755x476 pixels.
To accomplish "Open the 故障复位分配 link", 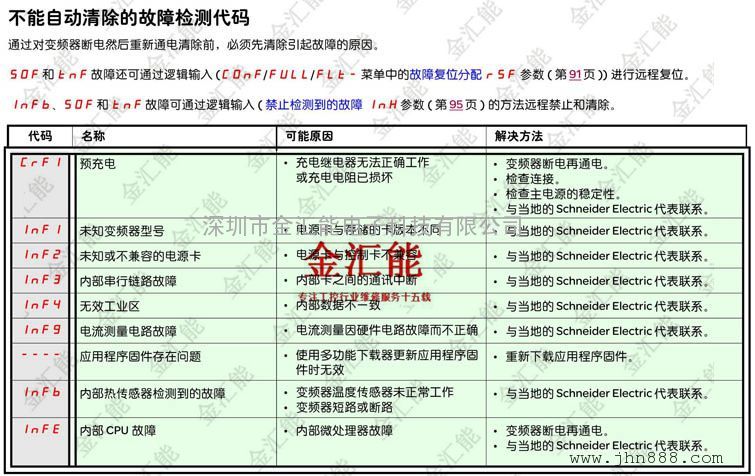I will (445, 75).
